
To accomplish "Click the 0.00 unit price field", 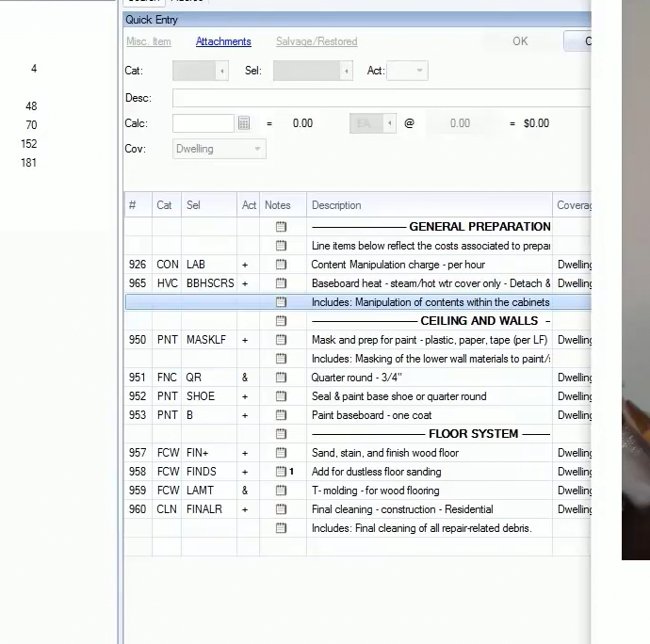I will [x=460, y=123].
